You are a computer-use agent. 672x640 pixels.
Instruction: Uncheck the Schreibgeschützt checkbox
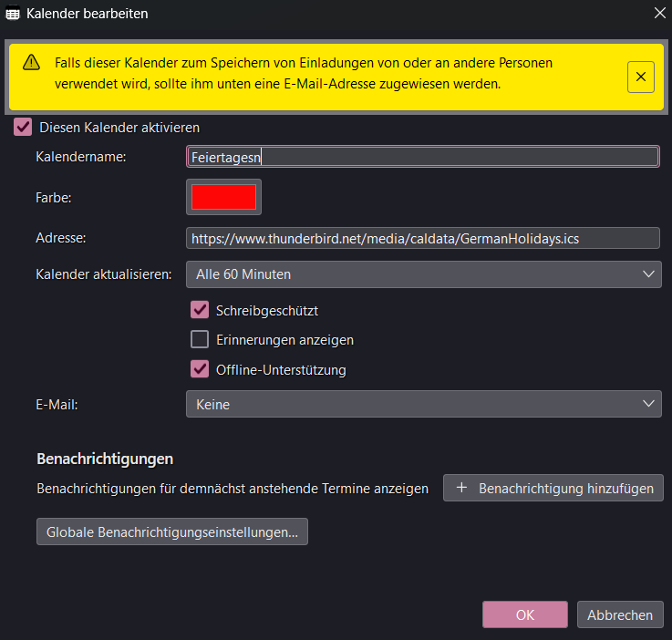tap(200, 310)
